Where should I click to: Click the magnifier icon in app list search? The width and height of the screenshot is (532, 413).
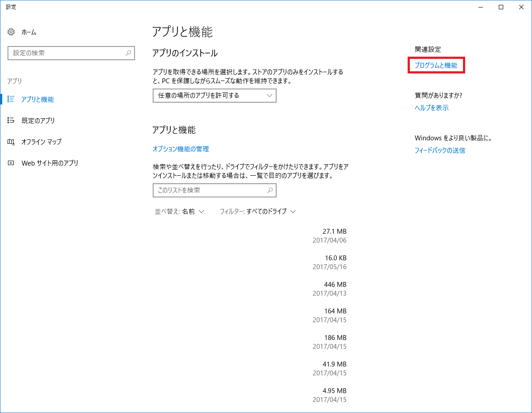270,190
